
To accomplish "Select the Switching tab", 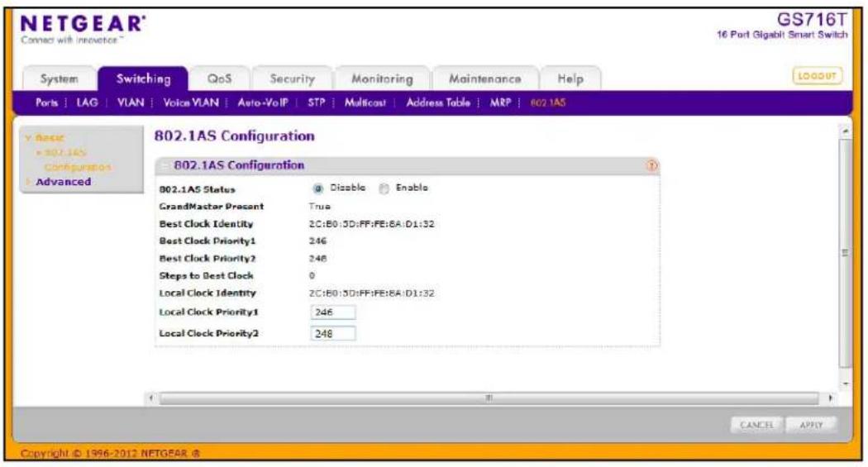I will (x=143, y=79).
